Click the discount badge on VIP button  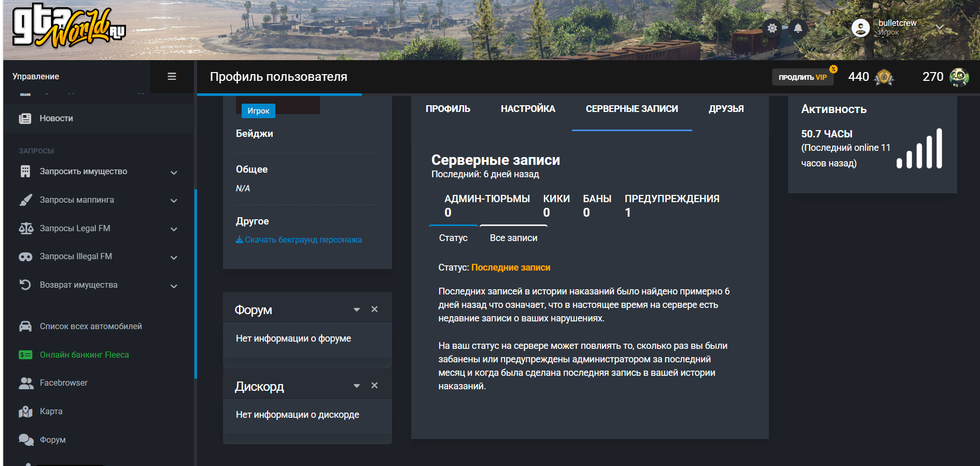point(833,69)
